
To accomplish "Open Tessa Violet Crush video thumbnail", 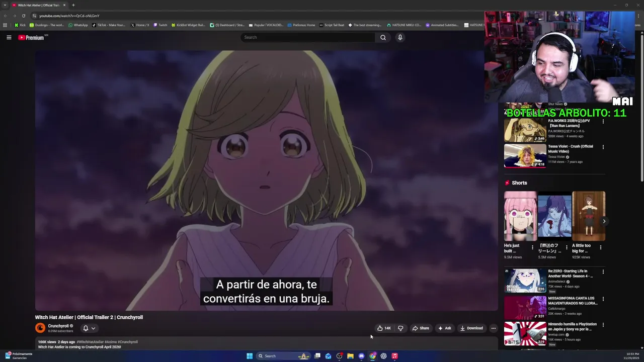I will click(x=525, y=155).
